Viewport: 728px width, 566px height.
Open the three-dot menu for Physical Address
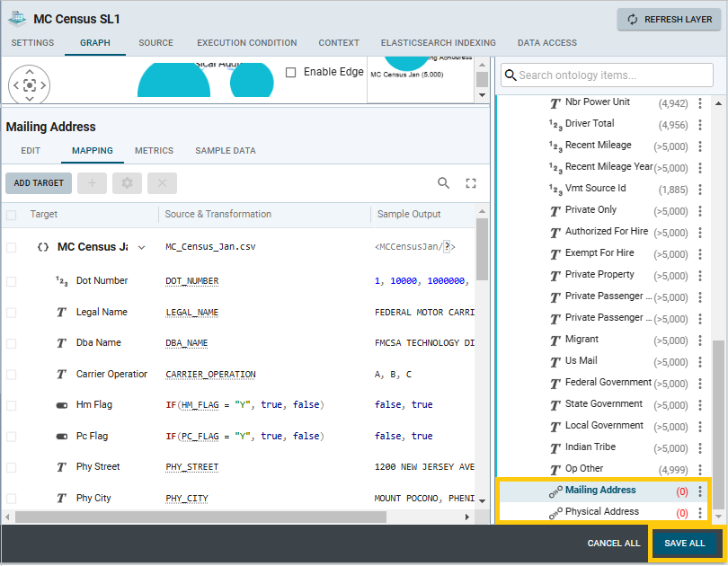[x=700, y=512]
